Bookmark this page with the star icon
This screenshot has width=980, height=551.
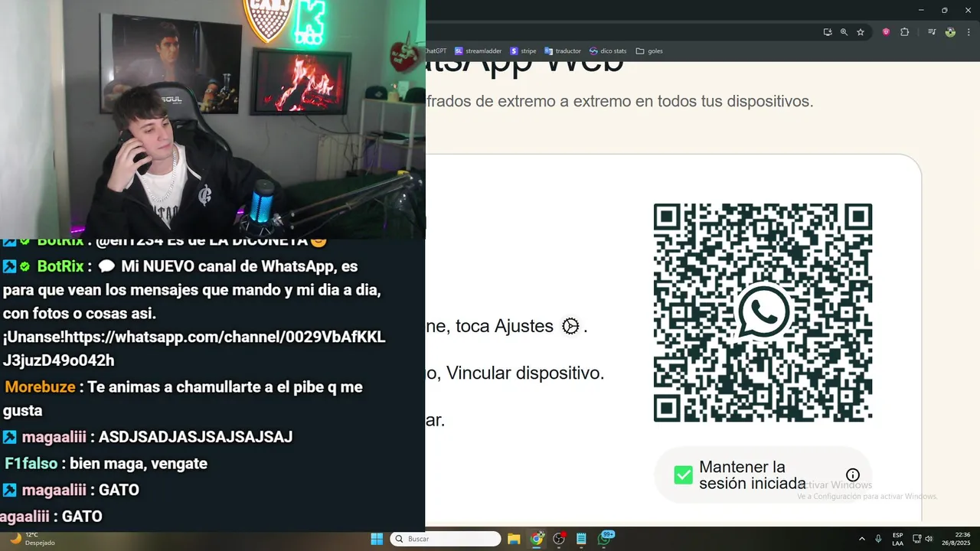(x=861, y=32)
